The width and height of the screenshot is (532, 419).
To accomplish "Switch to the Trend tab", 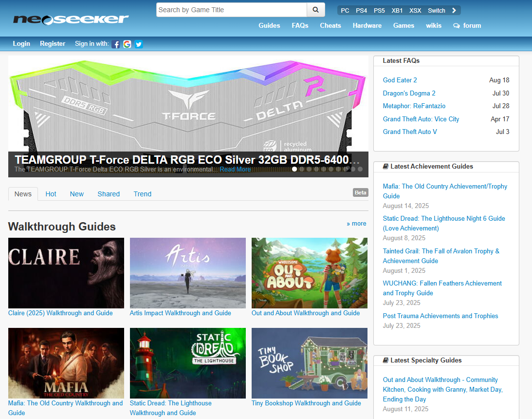I will click(143, 194).
